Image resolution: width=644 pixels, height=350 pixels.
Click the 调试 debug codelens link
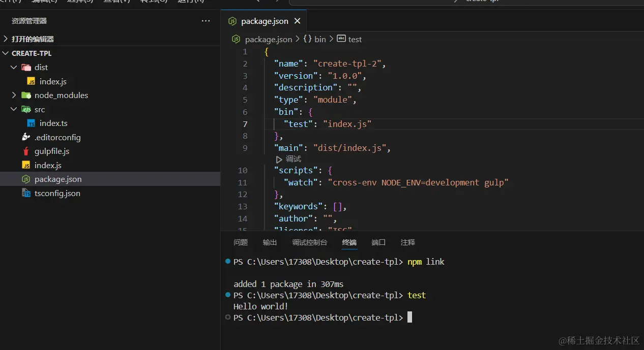click(294, 159)
